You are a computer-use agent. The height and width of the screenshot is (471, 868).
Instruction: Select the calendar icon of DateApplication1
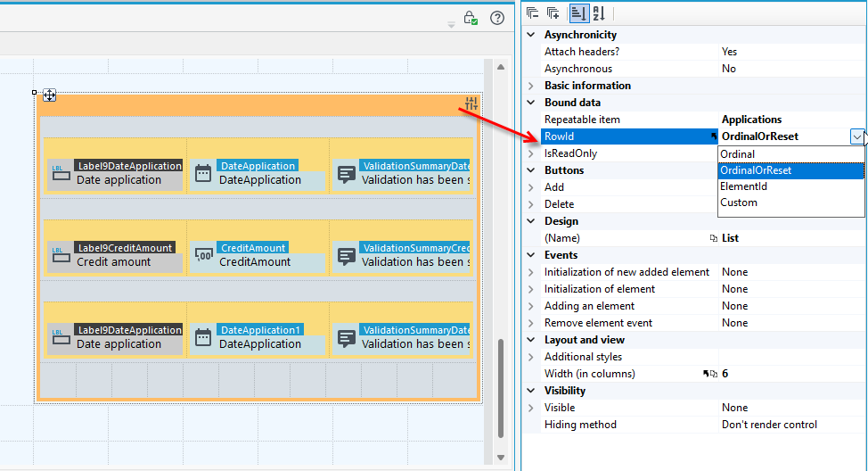[x=203, y=337]
